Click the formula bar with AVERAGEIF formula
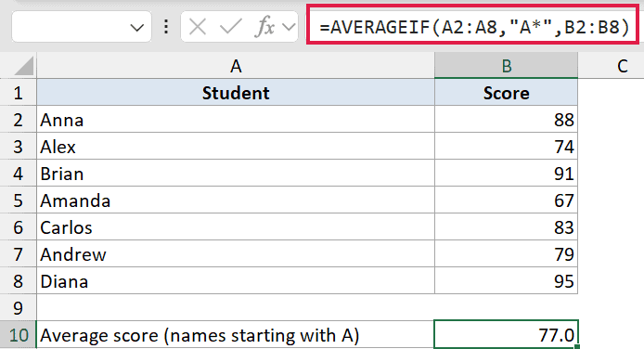The height and width of the screenshot is (349, 644). 472,25
